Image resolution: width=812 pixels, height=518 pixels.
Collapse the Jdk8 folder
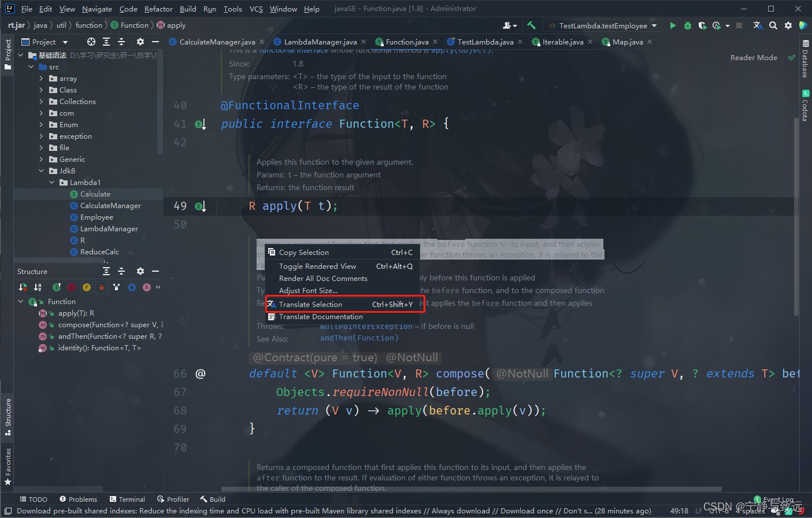[41, 171]
